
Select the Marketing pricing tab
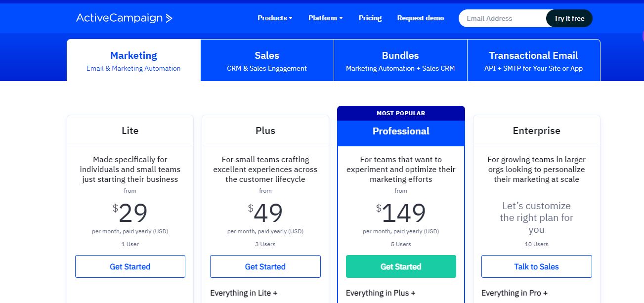point(133,60)
